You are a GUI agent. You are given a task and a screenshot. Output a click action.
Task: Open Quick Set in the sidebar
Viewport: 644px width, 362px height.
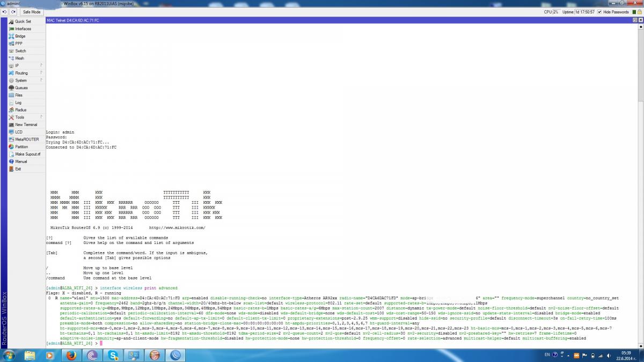23,21
